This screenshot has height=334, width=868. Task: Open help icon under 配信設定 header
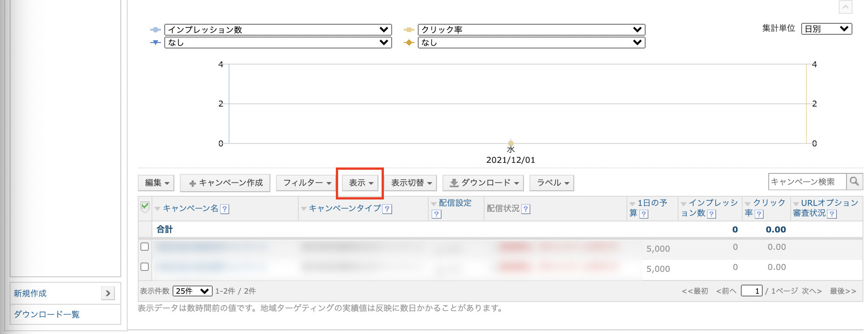point(437,214)
